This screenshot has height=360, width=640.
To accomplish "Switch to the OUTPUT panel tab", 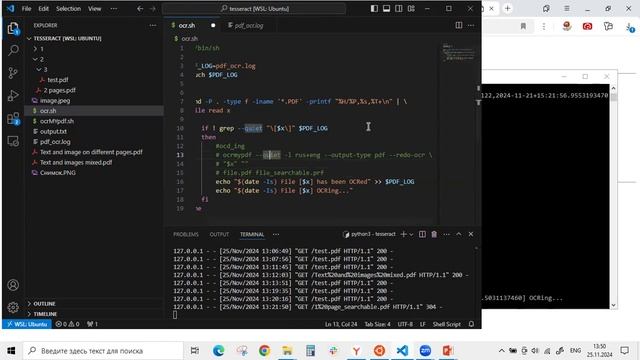I will [219, 234].
